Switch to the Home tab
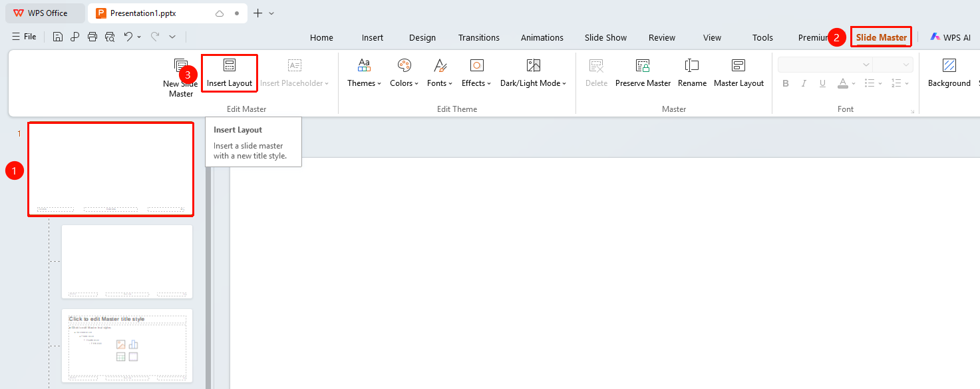Viewport: 980px width, 389px height. [x=321, y=37]
